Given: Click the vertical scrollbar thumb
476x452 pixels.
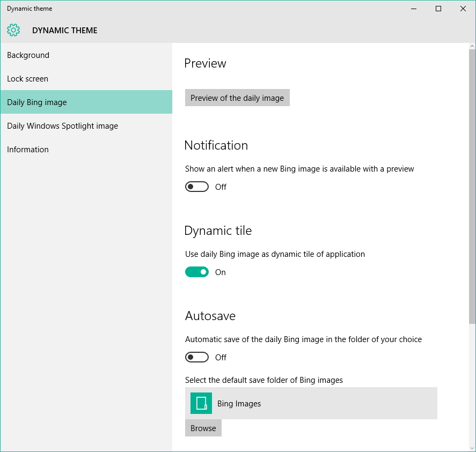Looking at the screenshot, I should (x=472, y=187).
